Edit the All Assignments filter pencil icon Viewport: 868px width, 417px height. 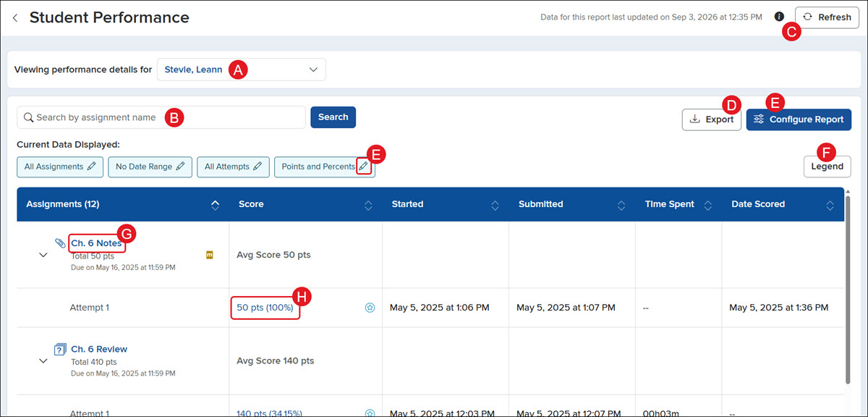pyautogui.click(x=91, y=167)
